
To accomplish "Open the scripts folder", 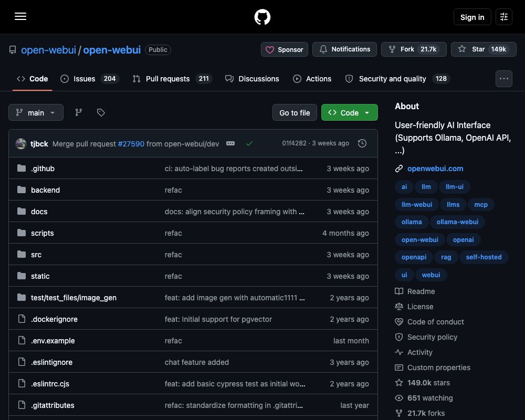I will coord(42,233).
